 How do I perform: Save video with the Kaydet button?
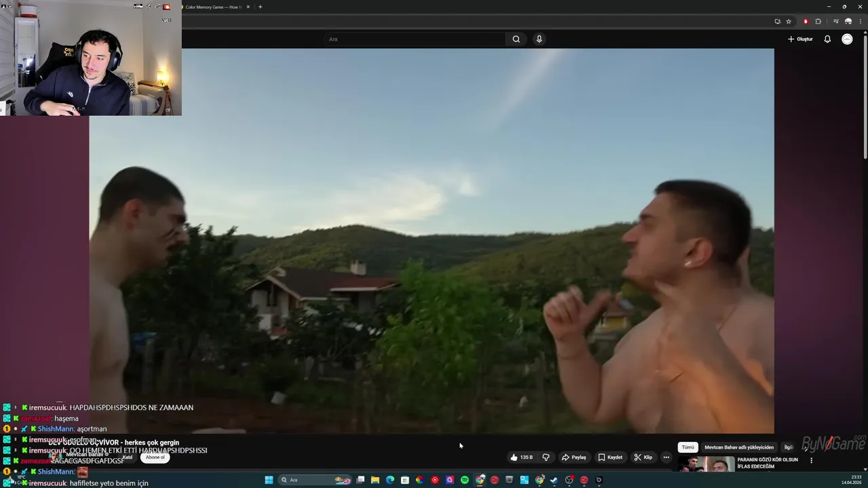pos(610,457)
